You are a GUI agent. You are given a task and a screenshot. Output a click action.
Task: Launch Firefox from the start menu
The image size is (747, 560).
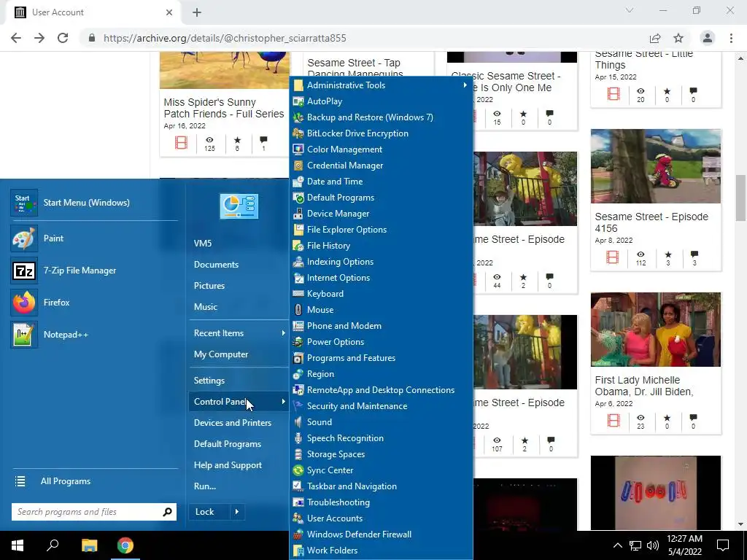coord(24,303)
